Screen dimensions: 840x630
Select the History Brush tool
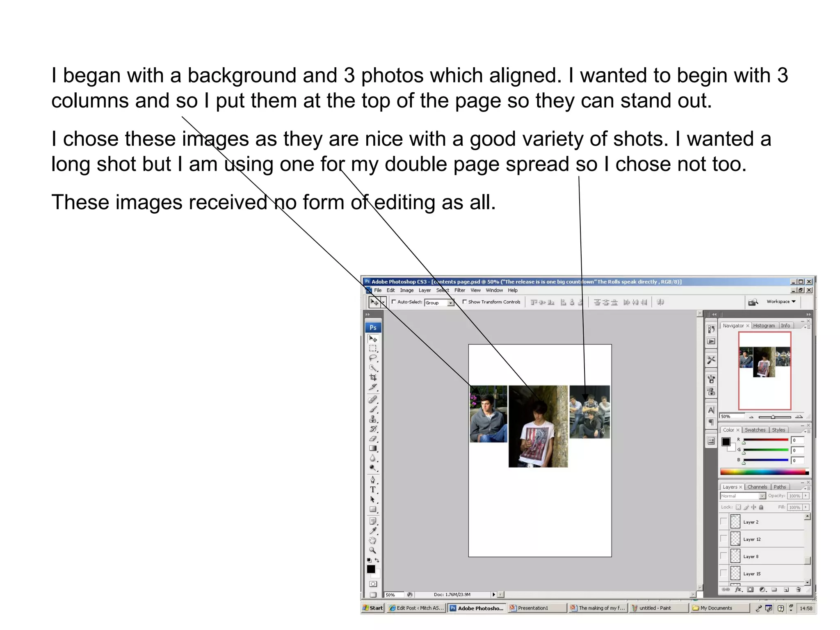pyautogui.click(x=373, y=429)
